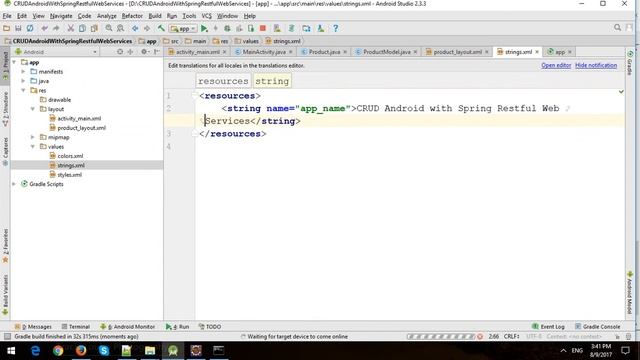Open the Android project view dropdown
The height and width of the screenshot is (360, 640).
coord(56,52)
